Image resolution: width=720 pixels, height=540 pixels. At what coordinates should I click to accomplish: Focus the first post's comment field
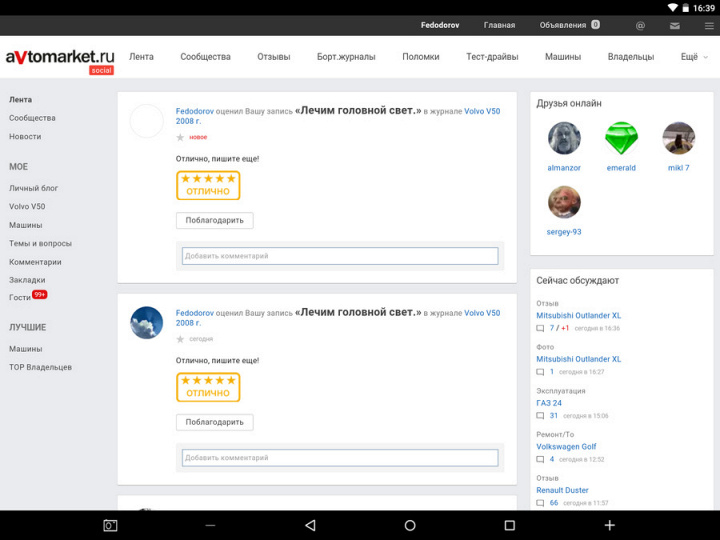[x=340, y=256]
